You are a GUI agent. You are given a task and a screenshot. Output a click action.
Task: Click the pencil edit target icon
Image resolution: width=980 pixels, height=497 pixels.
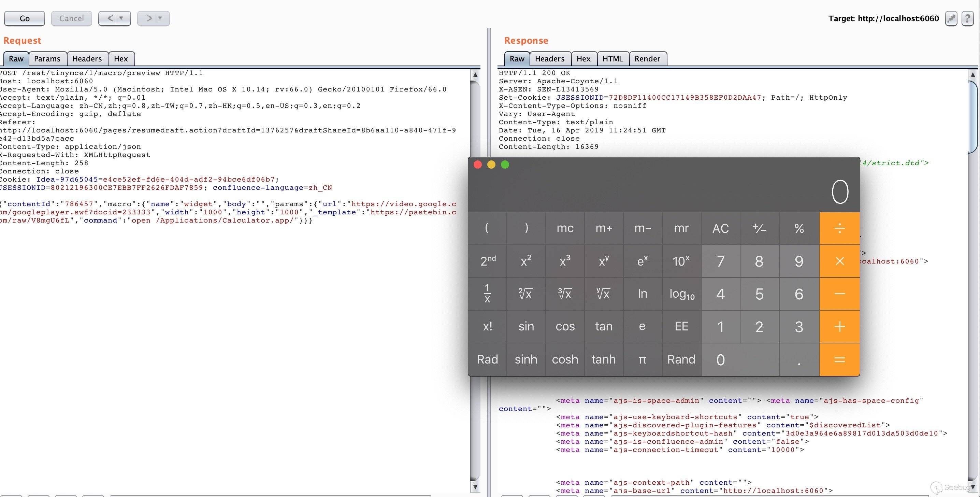point(951,18)
